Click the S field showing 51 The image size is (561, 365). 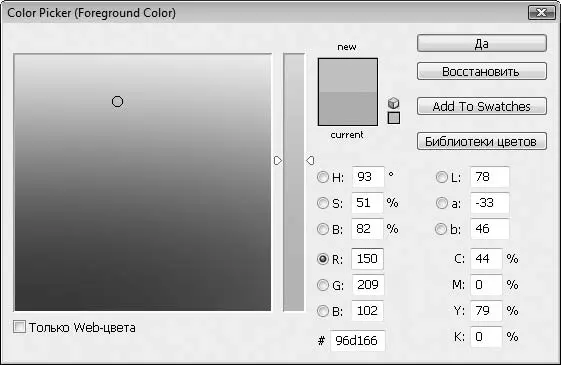(x=367, y=203)
